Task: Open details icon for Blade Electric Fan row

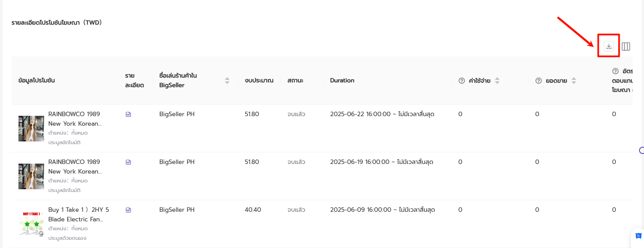Action: (x=128, y=210)
